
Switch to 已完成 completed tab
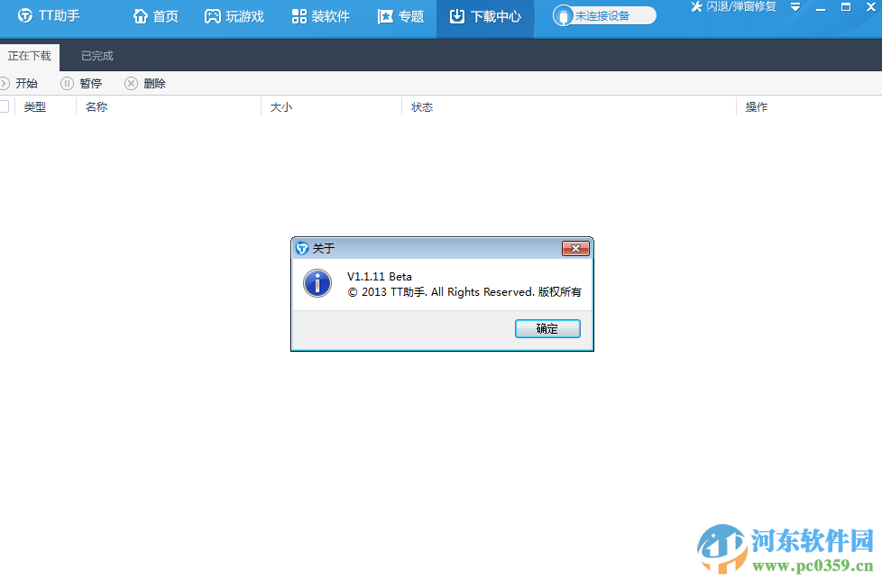pyautogui.click(x=97, y=56)
